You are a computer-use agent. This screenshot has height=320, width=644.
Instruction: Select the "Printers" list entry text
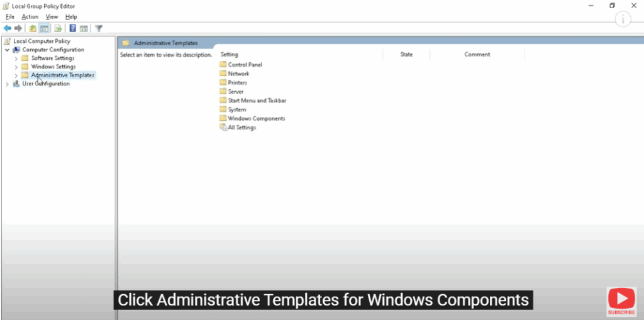(x=237, y=82)
